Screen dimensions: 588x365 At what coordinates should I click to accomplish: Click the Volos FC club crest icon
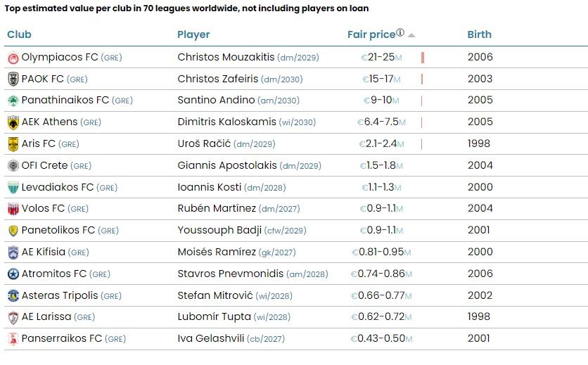click(13, 209)
